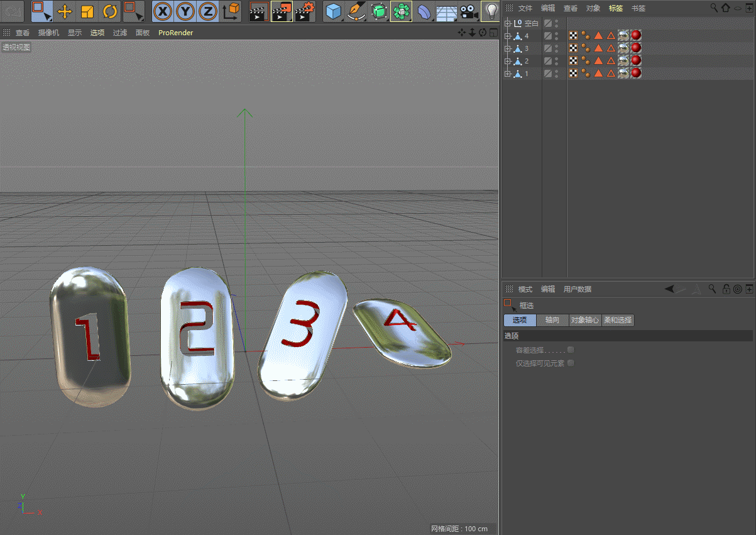Open the viewport 显示 menu

click(x=75, y=33)
